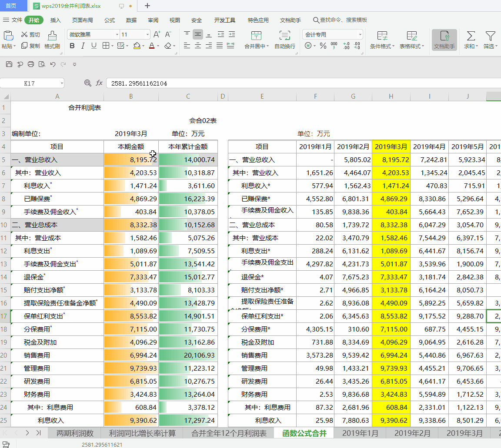The image size is (501, 448).
Task: Activate the Format Painter (格式刷) brush
Action: pos(52,36)
